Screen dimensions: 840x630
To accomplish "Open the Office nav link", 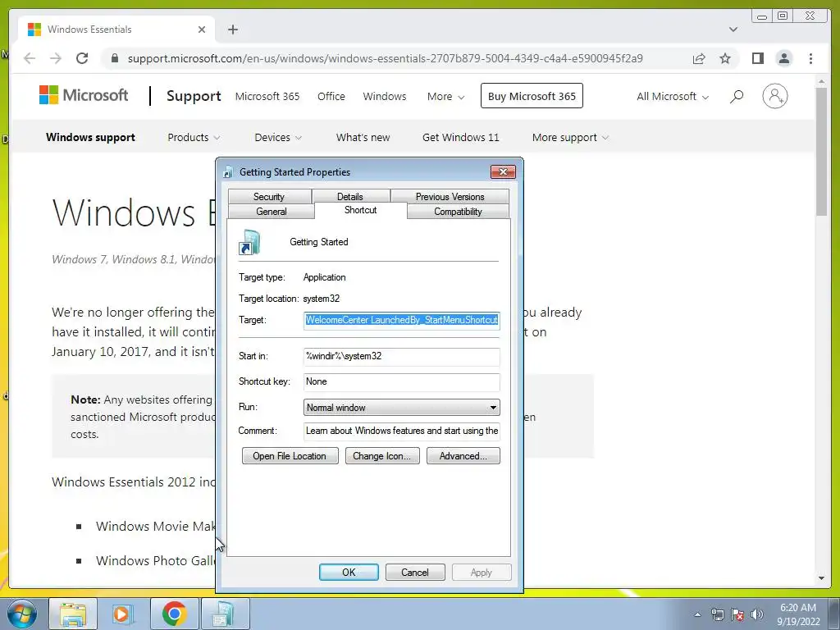I will pos(331,97).
